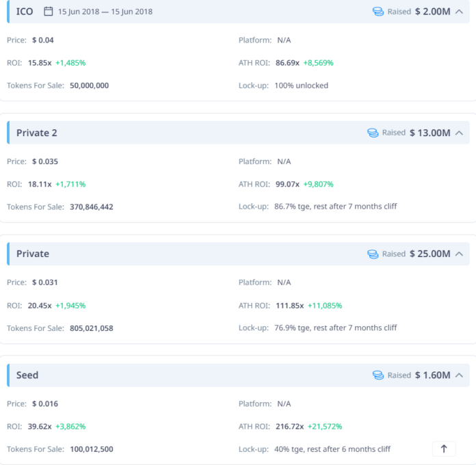
Task: Click the +21,572% ATH ROI value
Action: coord(325,426)
